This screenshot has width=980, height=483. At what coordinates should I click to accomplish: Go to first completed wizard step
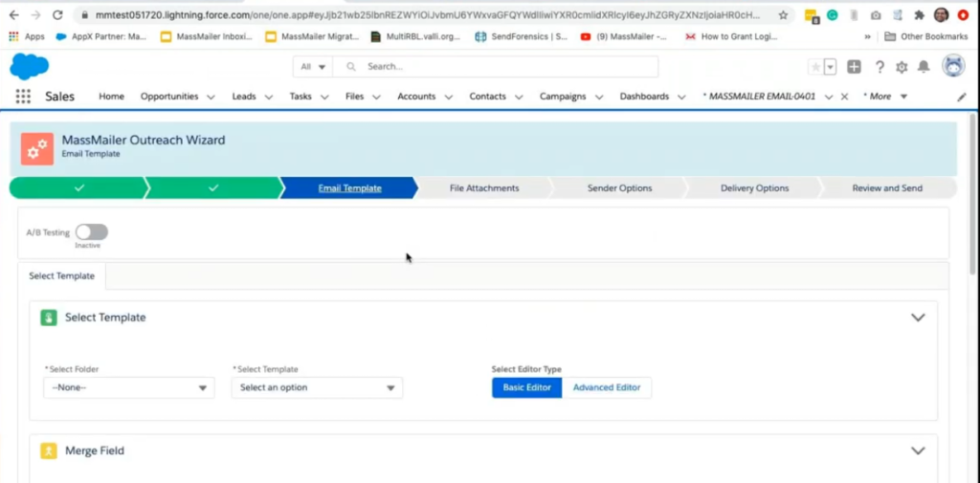(x=78, y=188)
